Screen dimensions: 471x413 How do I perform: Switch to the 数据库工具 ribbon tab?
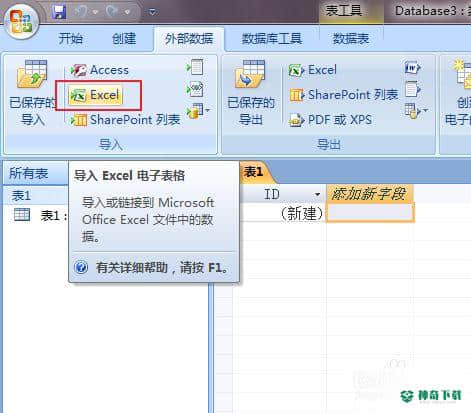pos(272,39)
